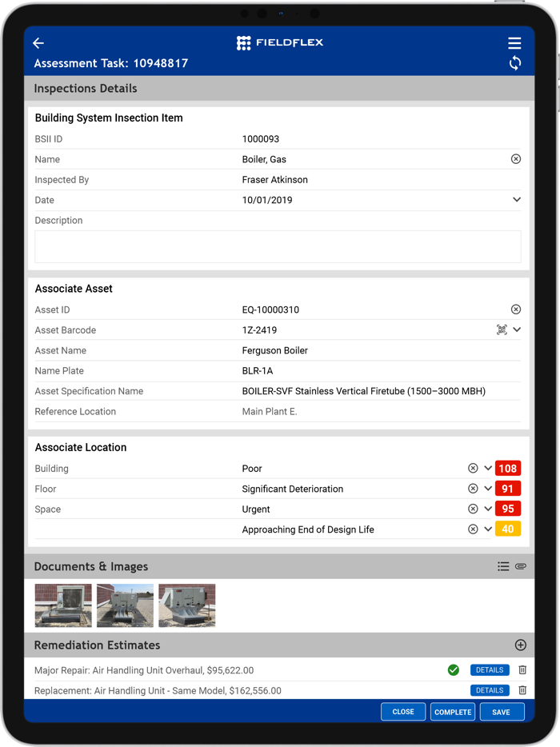The width and height of the screenshot is (560, 747).
Task: Open DETAILS for Major Repair estimate
Action: click(490, 670)
